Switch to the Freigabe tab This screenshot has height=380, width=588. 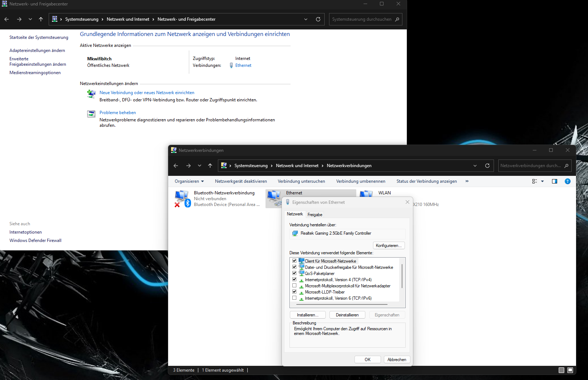[315, 215]
